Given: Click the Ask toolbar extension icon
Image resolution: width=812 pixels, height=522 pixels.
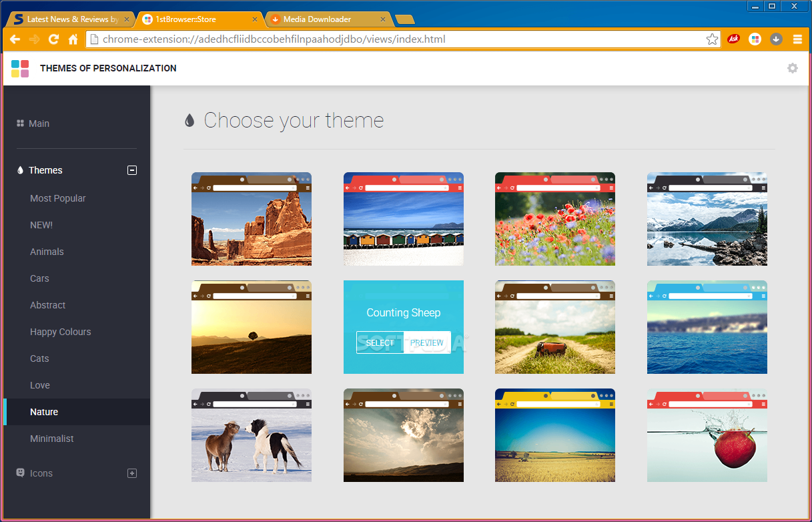Looking at the screenshot, I should [733, 39].
